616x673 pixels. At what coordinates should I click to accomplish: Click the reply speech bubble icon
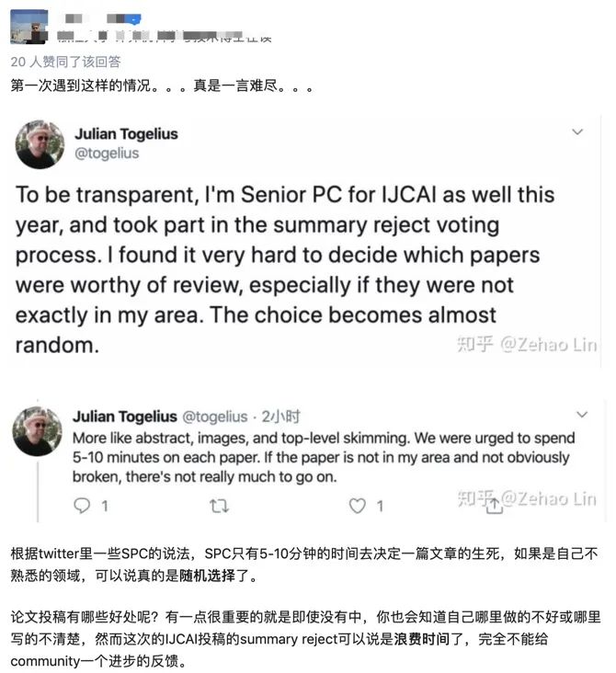pos(82,506)
